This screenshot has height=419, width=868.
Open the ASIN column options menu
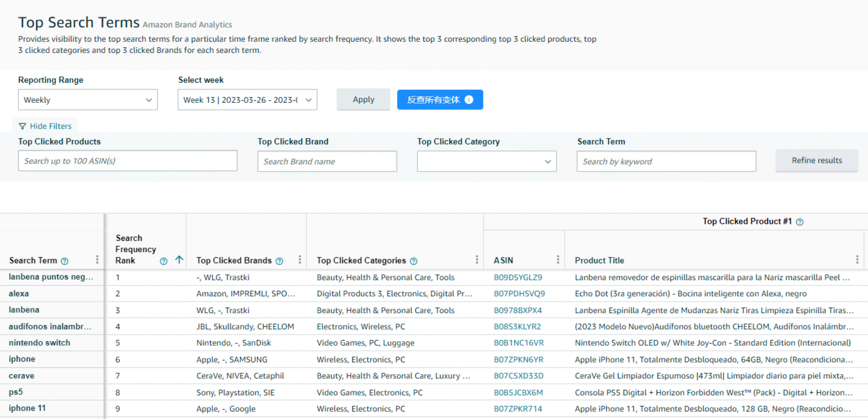[x=558, y=260]
